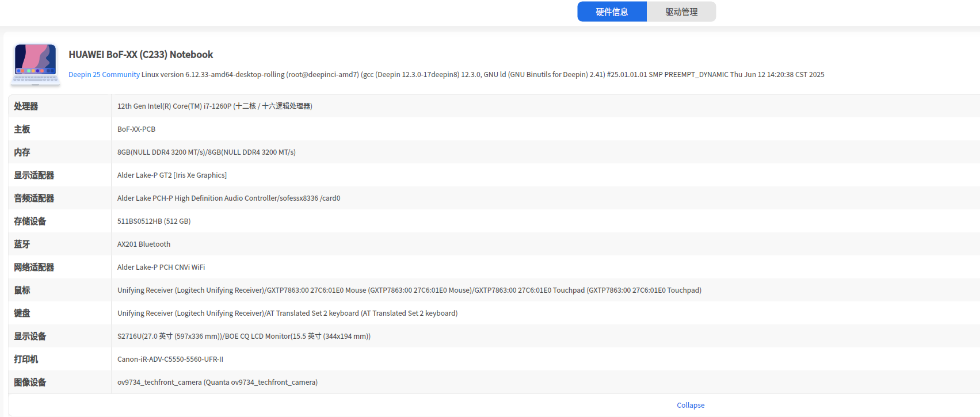This screenshot has height=417, width=980.
Task: Click the 处理器 row label
Action: click(26, 106)
